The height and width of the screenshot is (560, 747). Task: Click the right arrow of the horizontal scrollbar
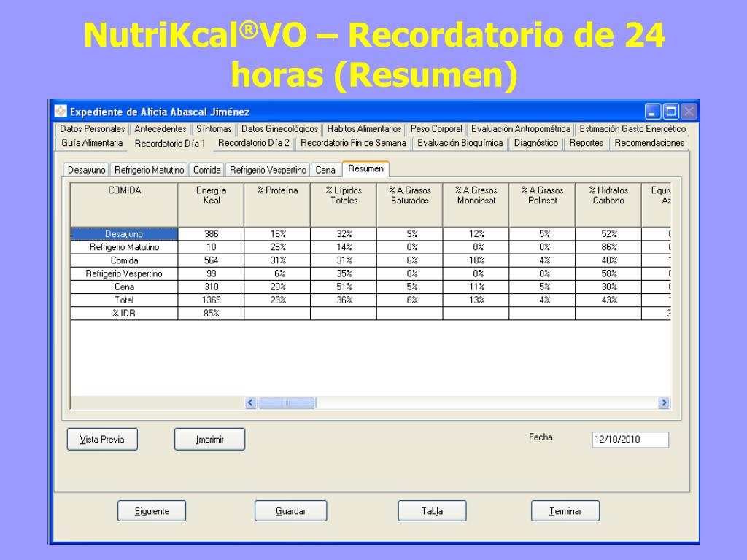point(664,402)
